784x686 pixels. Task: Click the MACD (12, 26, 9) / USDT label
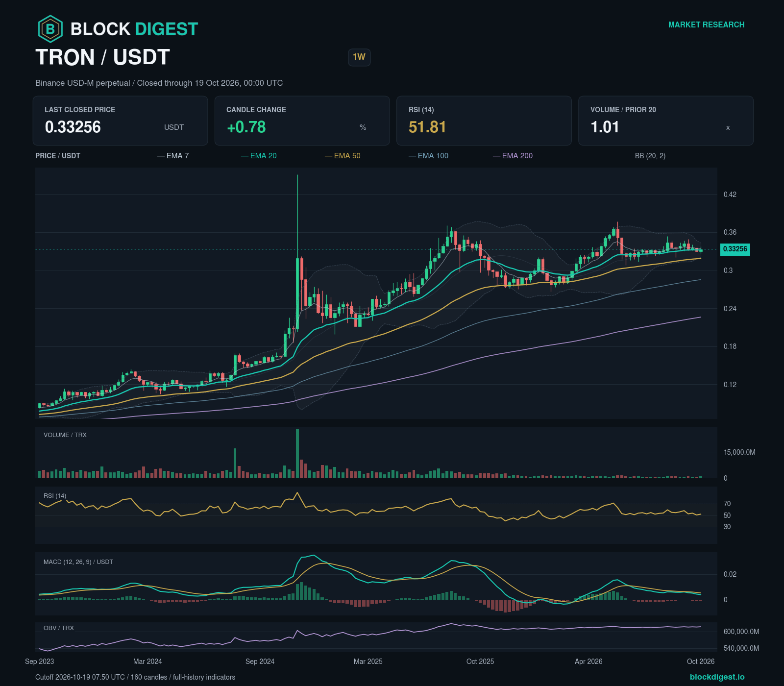coord(78,562)
